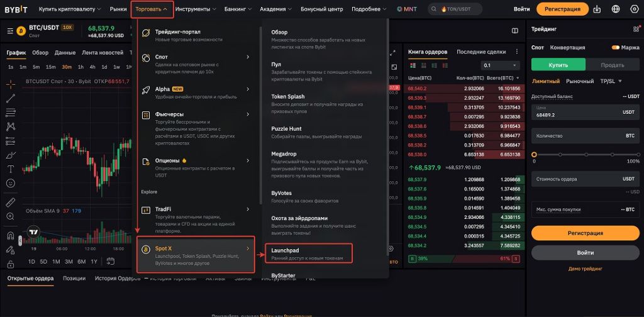The image size is (644, 317).
Task: Select the ruler measure tool
Action: pyautogui.click(x=11, y=203)
